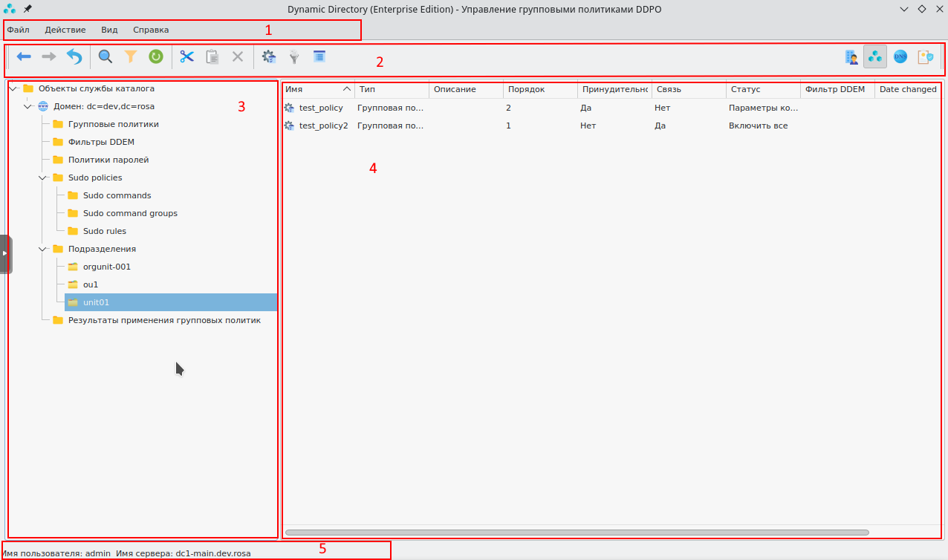Select the test_policy2 row
The width and height of the screenshot is (948, 560).
(x=323, y=126)
